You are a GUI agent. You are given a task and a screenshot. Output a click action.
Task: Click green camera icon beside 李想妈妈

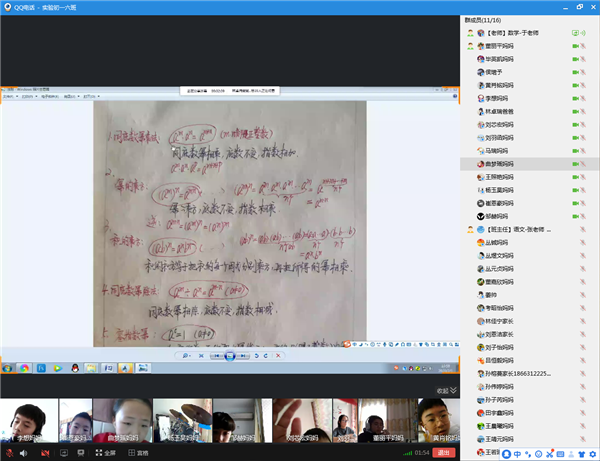(x=574, y=99)
